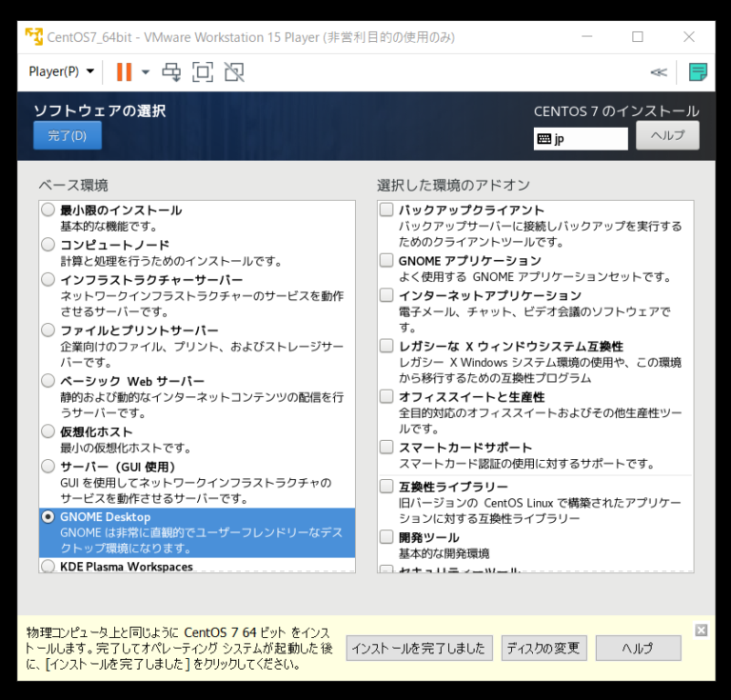Click the Send Ctrl+Alt+Del toolbar icon
The width and height of the screenshot is (731, 700).
pos(171,71)
